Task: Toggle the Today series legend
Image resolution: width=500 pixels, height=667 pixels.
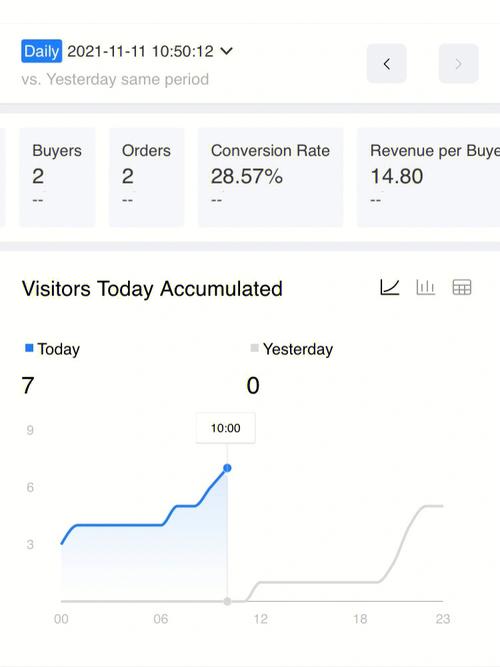Action: point(52,349)
